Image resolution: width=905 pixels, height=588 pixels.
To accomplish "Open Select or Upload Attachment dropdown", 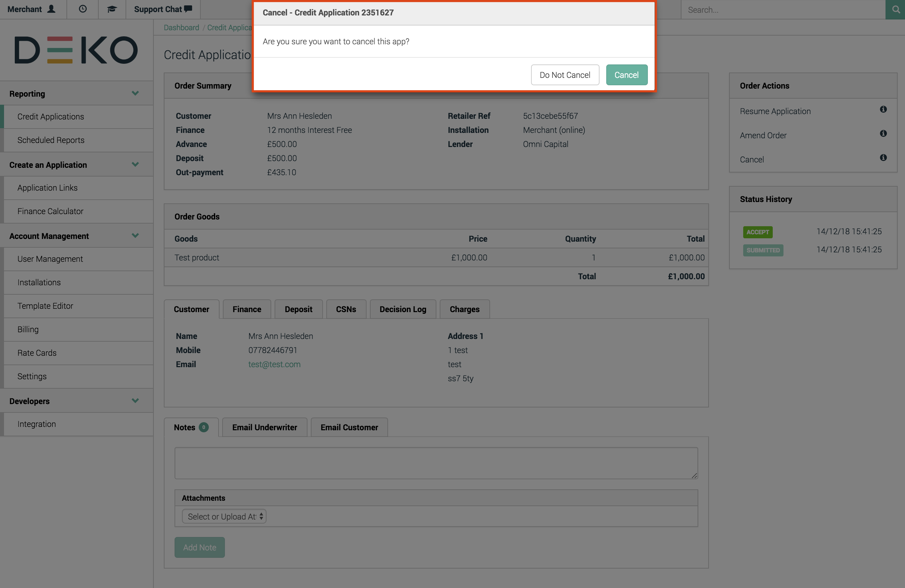I will click(x=224, y=517).
